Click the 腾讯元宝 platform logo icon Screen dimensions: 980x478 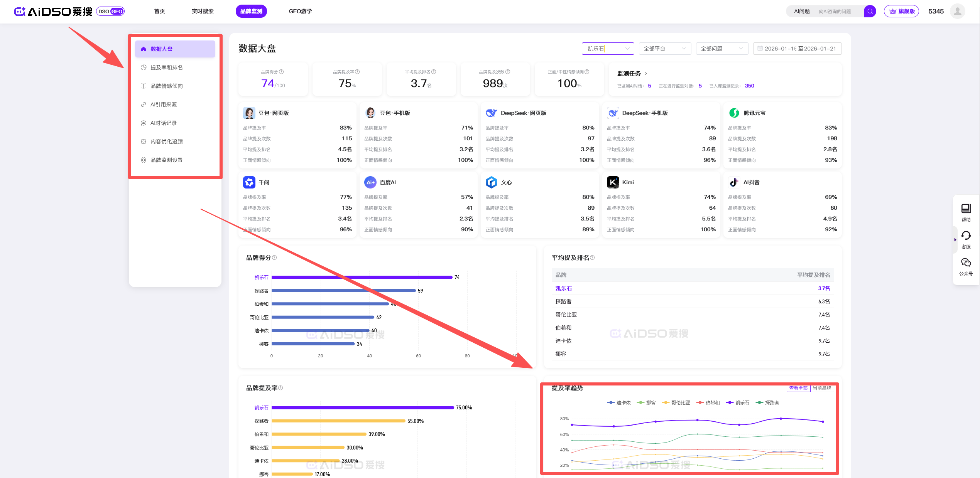734,113
